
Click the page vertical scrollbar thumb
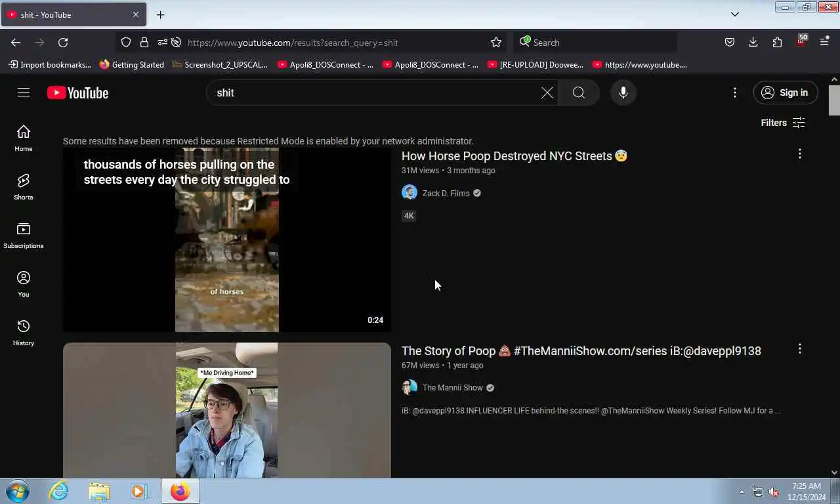point(834,100)
